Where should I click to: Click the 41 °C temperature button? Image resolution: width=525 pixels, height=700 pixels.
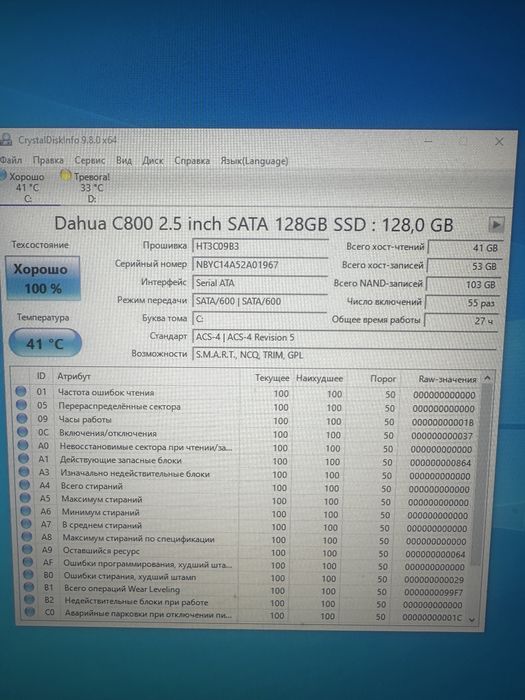(45, 343)
